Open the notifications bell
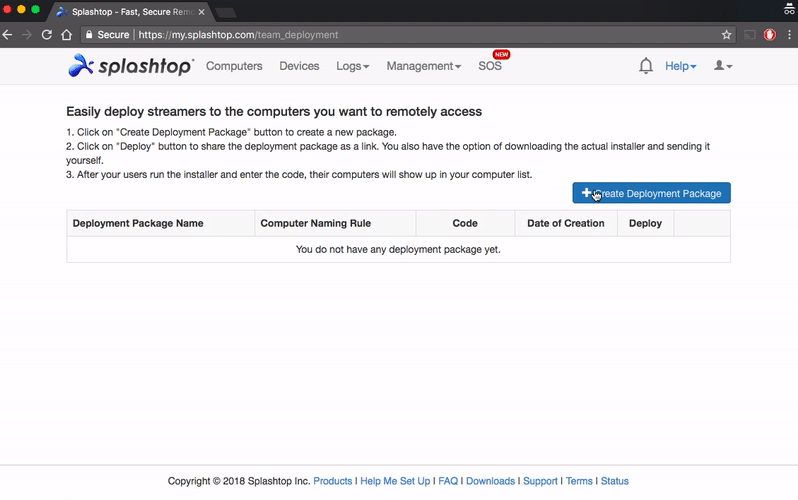Viewport: 798px width, 500px height. tap(646, 66)
